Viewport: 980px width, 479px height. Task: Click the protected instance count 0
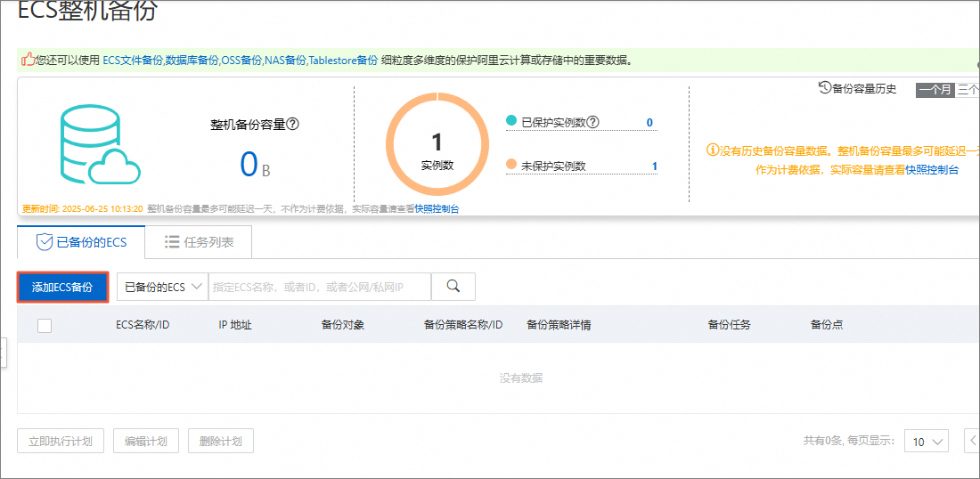pos(649,123)
